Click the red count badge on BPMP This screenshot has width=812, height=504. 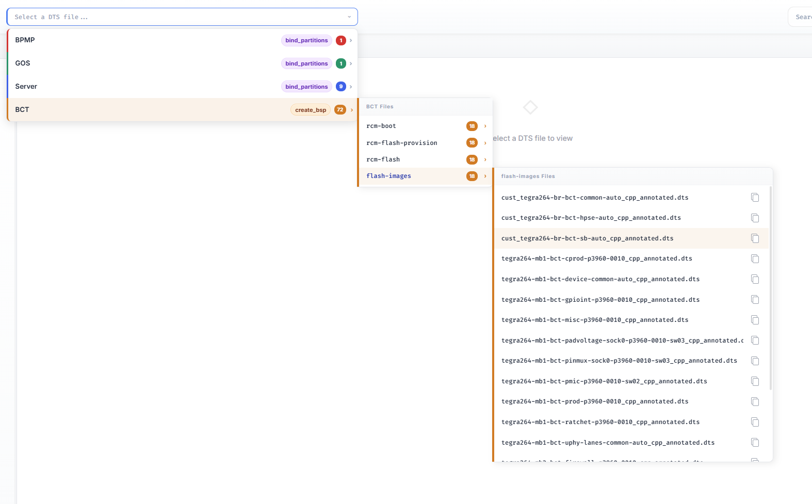341,40
